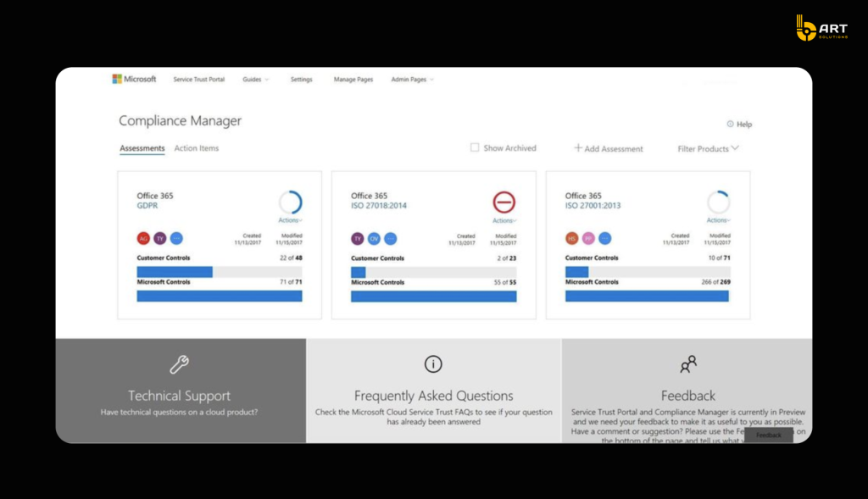Click the '266 of 269' count
Screen dimensions: 868x499
click(715, 282)
